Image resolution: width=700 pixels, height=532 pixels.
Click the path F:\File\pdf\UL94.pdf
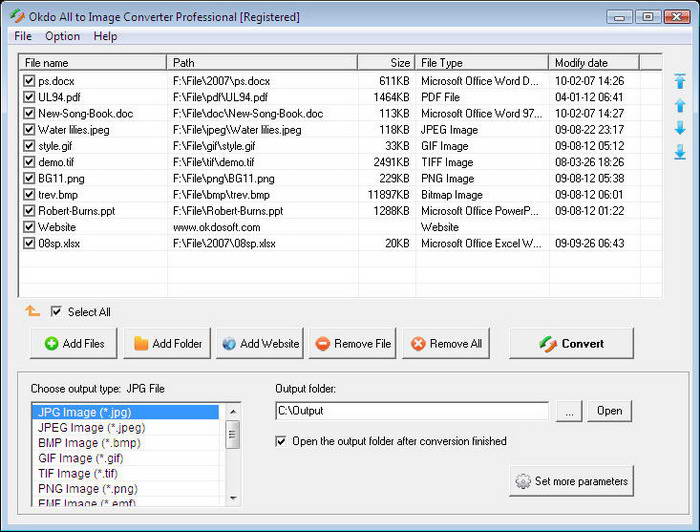pyautogui.click(x=220, y=97)
